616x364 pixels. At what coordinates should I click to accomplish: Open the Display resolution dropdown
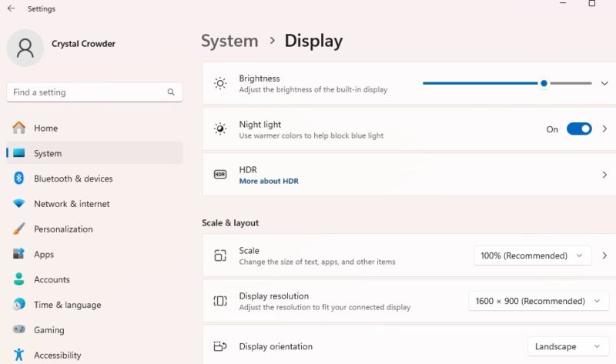[x=538, y=301]
